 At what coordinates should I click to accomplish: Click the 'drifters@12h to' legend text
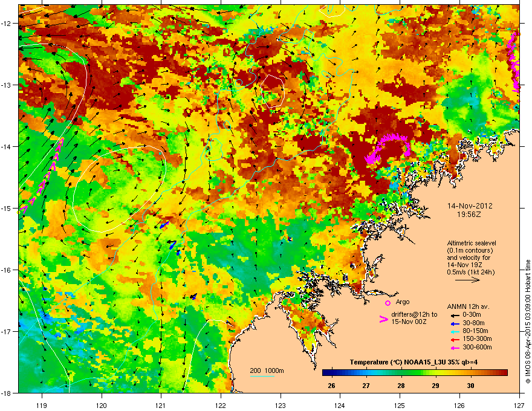click(x=414, y=315)
